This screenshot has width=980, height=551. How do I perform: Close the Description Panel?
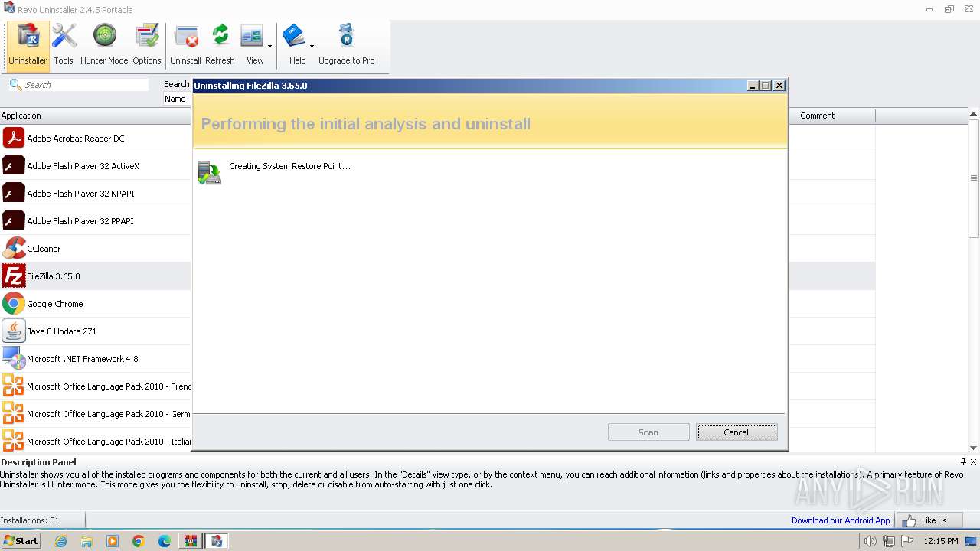[973, 461]
